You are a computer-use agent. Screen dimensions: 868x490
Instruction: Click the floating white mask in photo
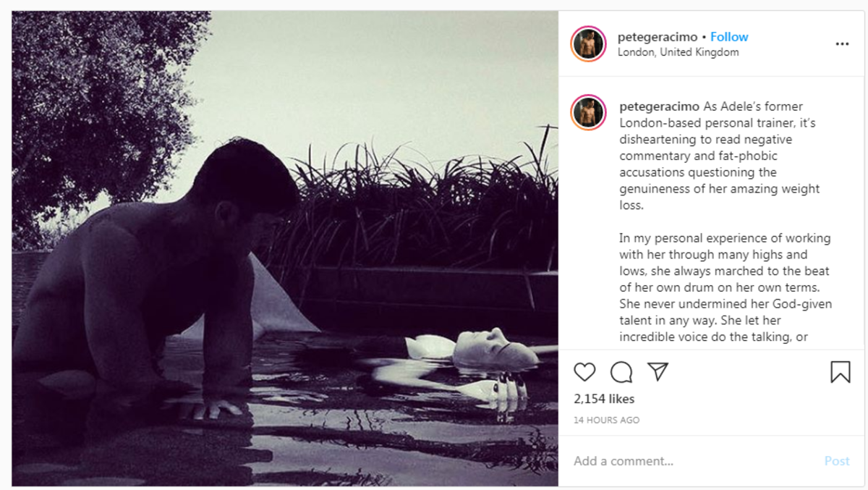click(494, 347)
